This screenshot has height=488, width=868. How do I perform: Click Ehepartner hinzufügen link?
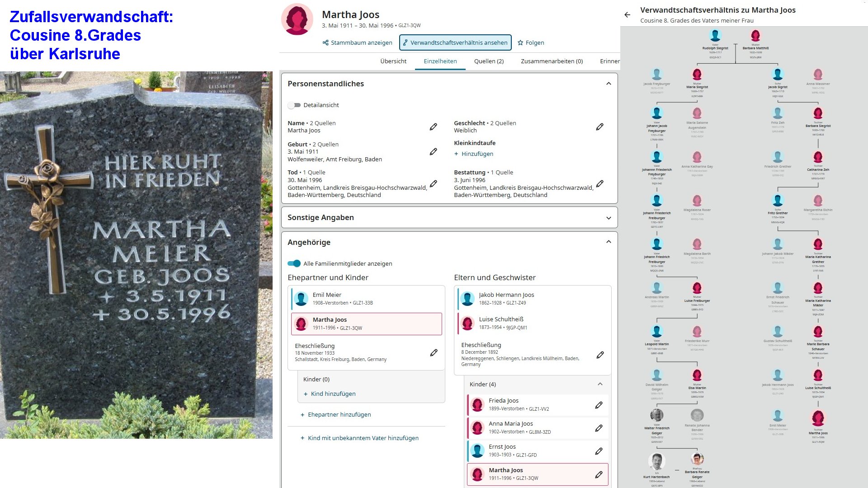tap(339, 415)
